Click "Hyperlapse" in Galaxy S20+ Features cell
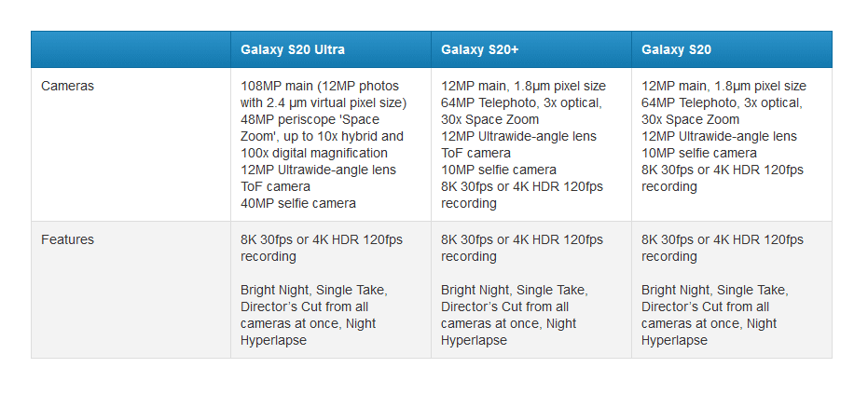The height and width of the screenshot is (395, 868). pos(474,340)
